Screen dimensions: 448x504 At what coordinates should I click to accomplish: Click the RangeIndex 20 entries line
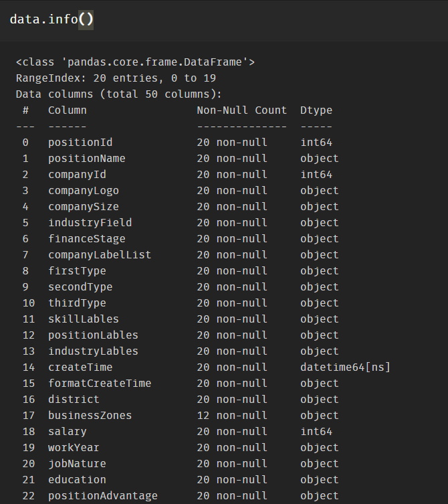point(116,78)
